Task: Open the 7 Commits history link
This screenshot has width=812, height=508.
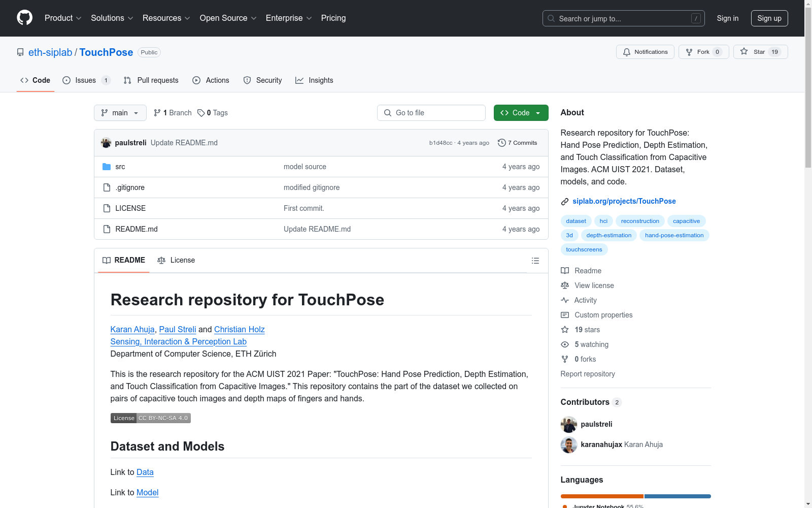Action: tap(518, 143)
